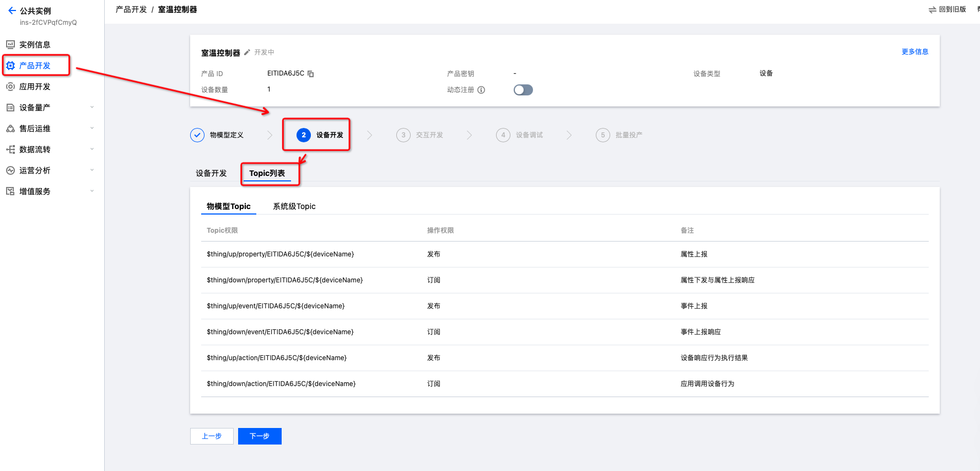Click the 应用开发 sidebar icon

[x=10, y=87]
